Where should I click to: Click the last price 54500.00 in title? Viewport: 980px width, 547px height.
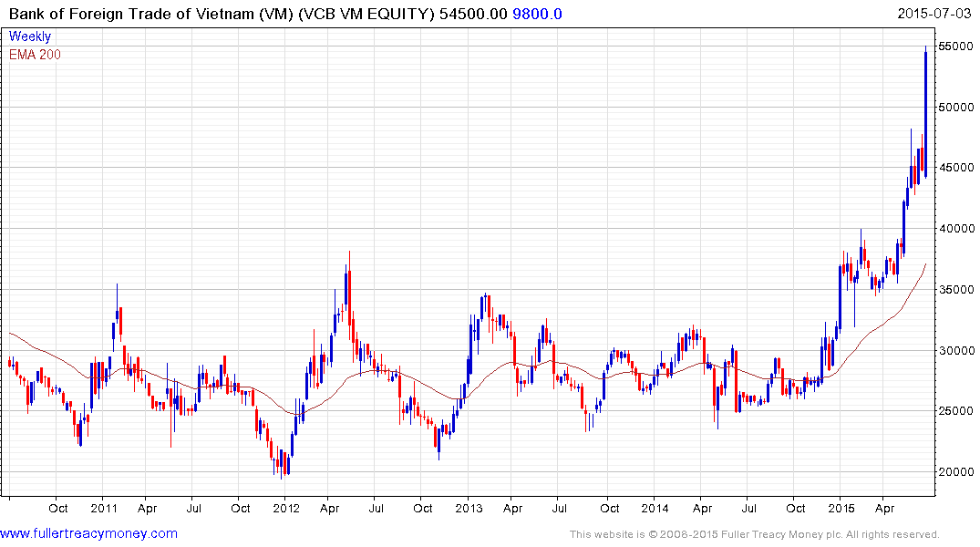(473, 14)
